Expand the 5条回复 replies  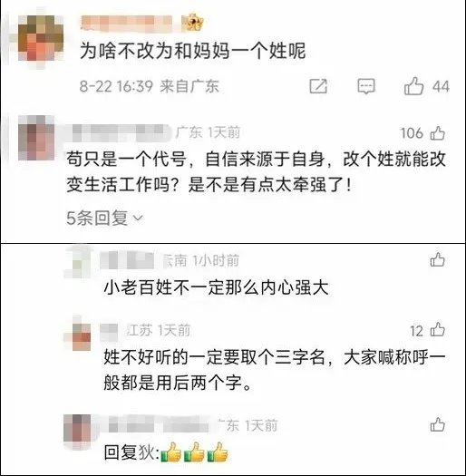tap(104, 218)
